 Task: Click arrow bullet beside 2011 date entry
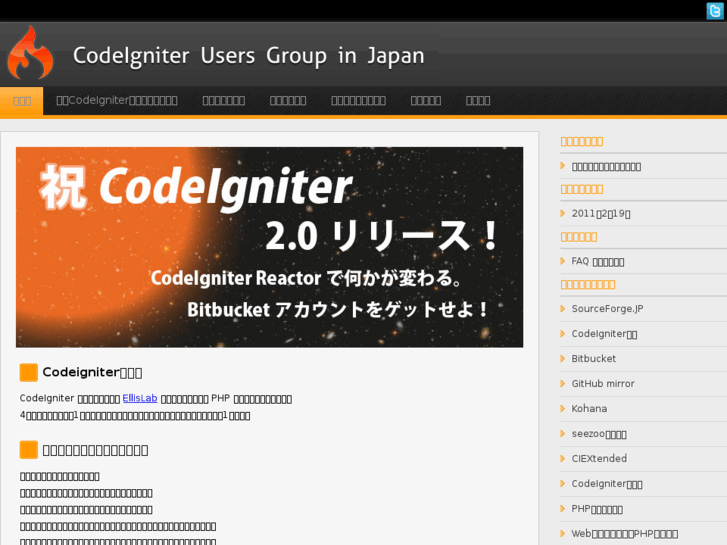562,213
